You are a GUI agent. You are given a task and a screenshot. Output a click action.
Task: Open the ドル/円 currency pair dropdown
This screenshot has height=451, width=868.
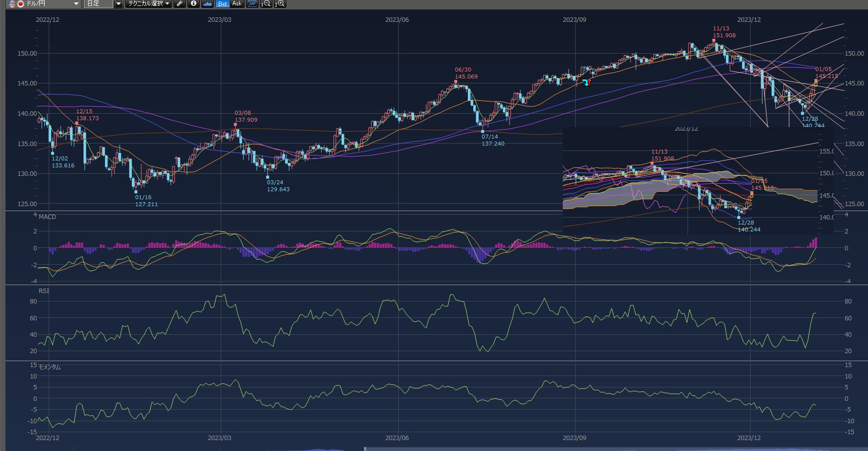coord(76,4)
